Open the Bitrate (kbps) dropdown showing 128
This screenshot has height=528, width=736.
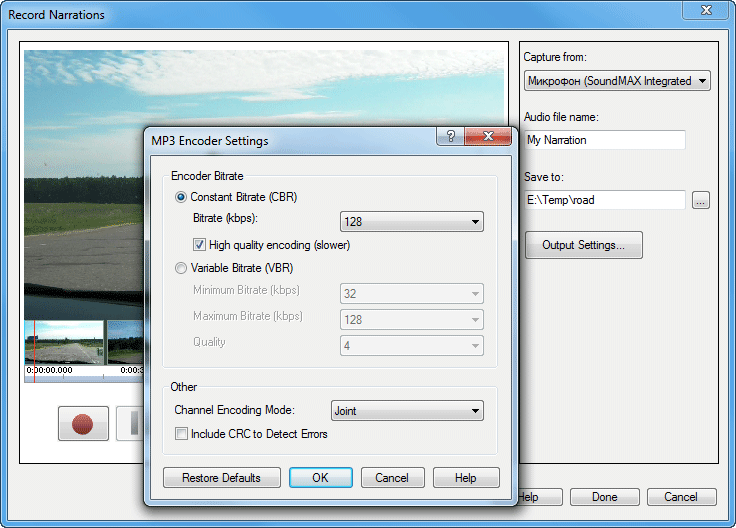(x=412, y=222)
